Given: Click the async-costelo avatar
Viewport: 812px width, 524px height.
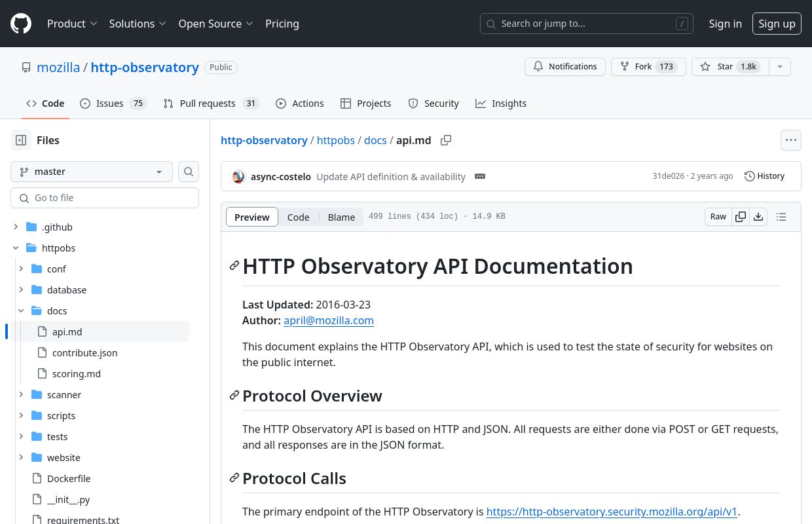Looking at the screenshot, I should coord(238,176).
